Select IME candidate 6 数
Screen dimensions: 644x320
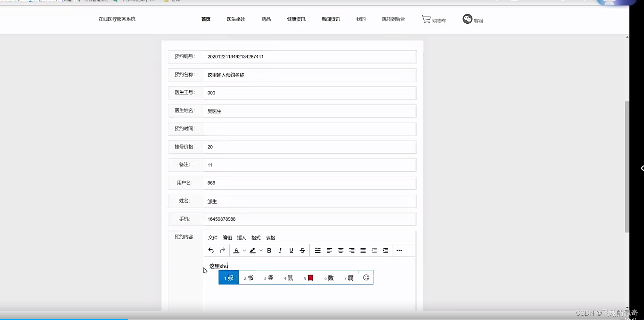329,278
